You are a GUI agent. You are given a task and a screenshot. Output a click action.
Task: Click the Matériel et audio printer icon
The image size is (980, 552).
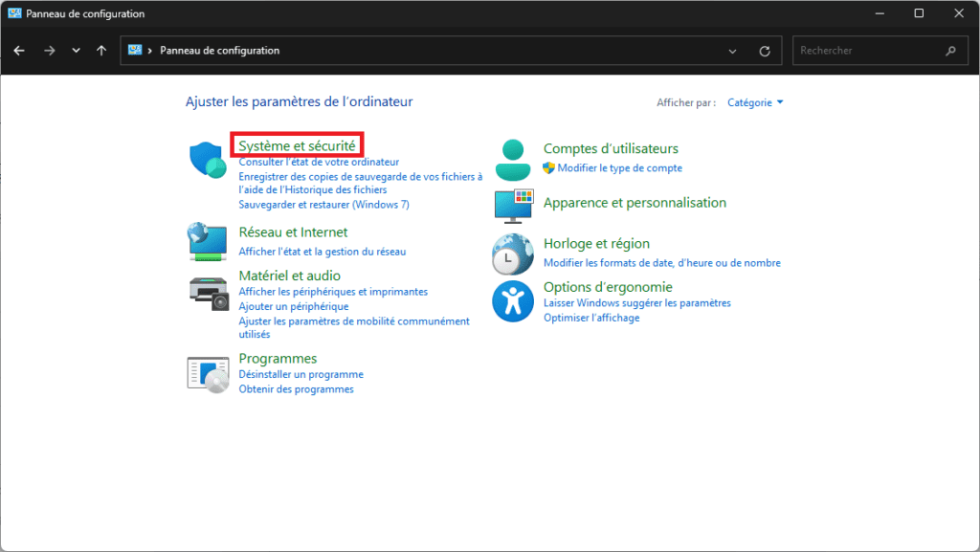coord(208,291)
